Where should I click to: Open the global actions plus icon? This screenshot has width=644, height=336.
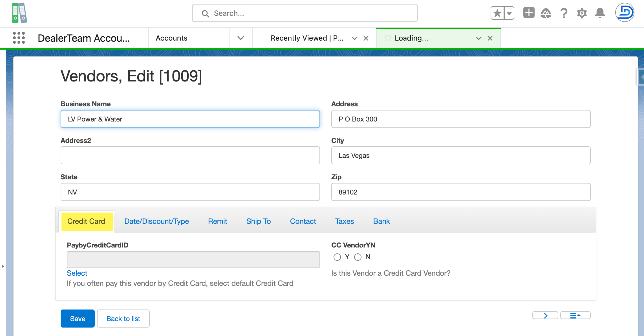(x=529, y=13)
